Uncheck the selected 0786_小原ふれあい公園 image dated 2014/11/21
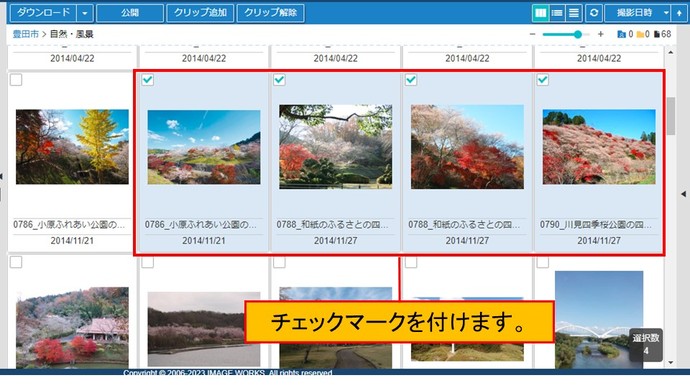 coord(148,80)
